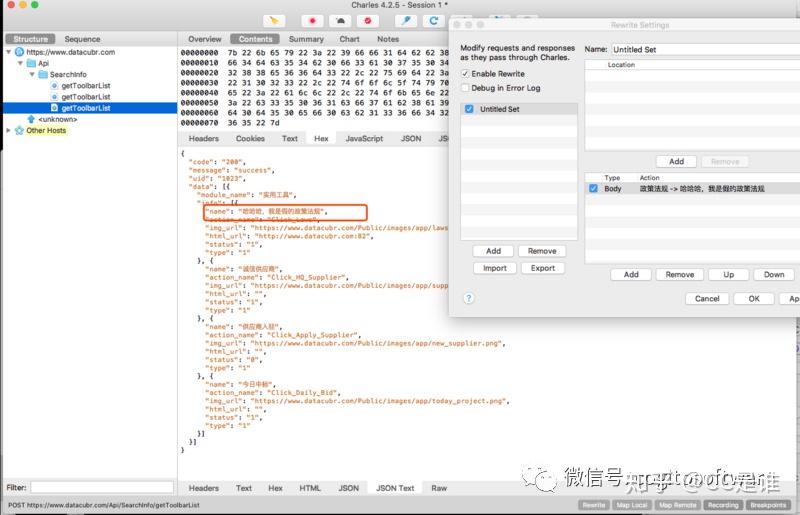Toggle breakpoints with the red hexagon icon
Screen dimensions: 800x515
pyautogui.click(x=367, y=21)
